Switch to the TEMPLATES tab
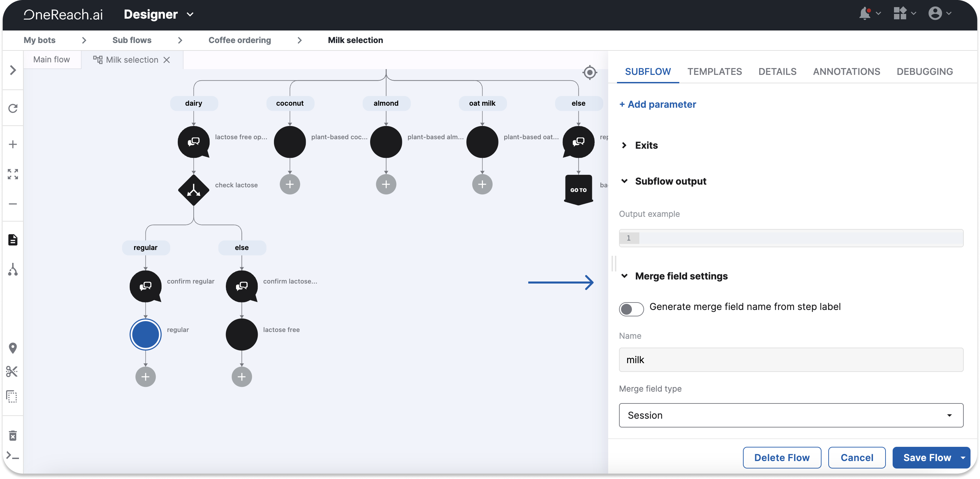 click(x=714, y=71)
